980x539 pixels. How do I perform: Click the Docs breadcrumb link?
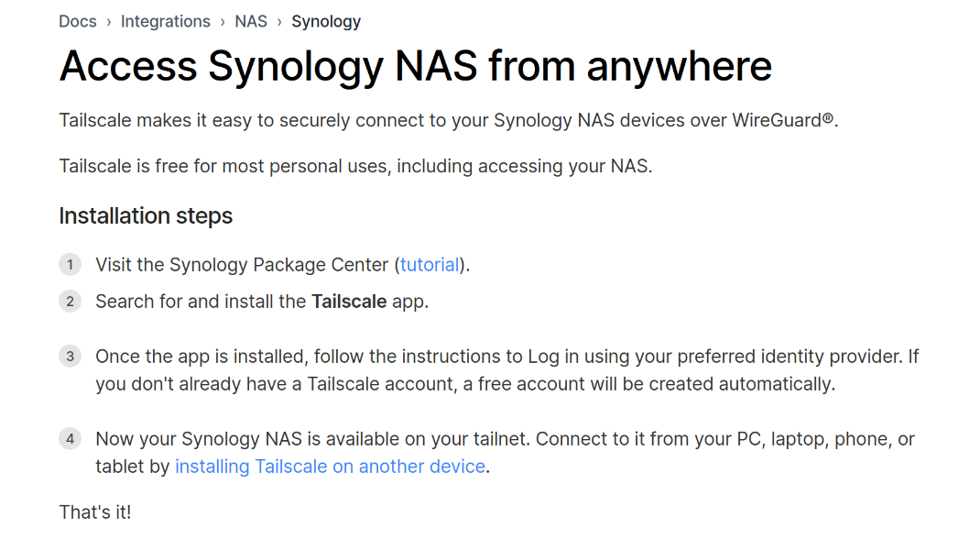click(78, 21)
